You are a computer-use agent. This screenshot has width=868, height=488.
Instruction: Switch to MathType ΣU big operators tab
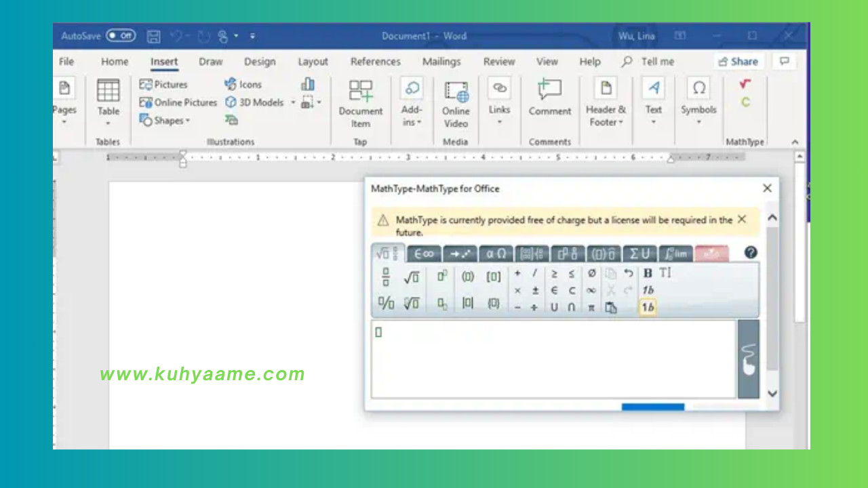639,253
